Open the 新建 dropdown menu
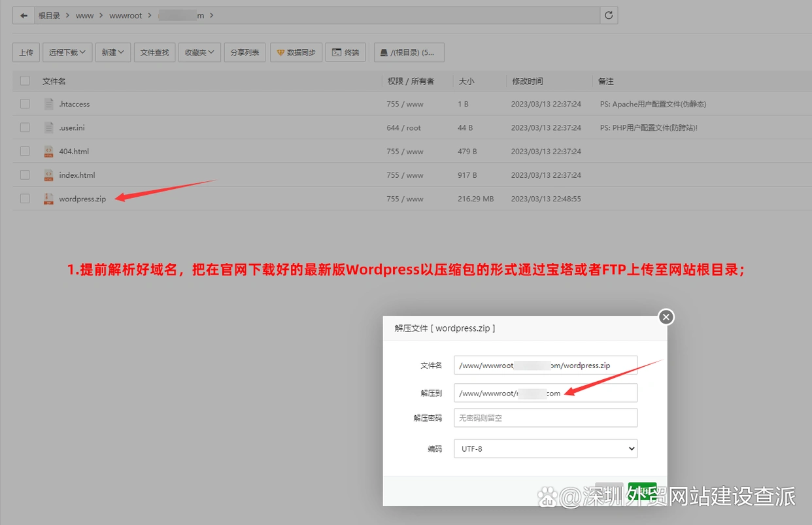The image size is (812, 525). pos(113,52)
